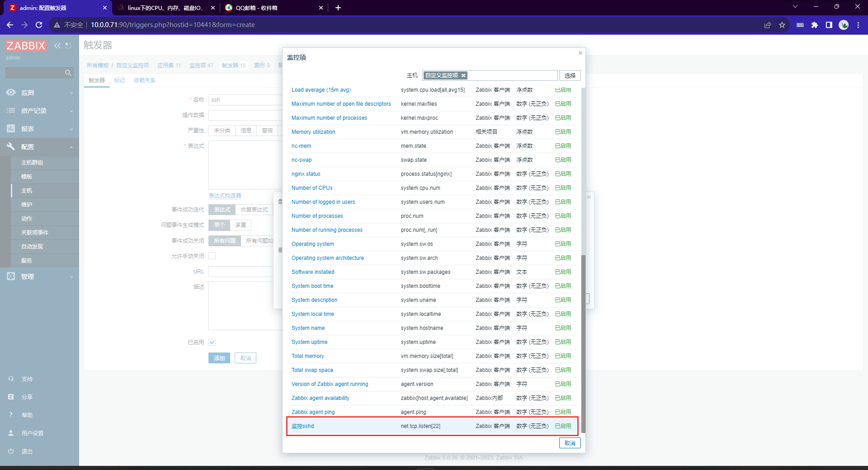Screen dimensions: 868x470
Task: Select the 监控sshd item link
Action: (302, 426)
